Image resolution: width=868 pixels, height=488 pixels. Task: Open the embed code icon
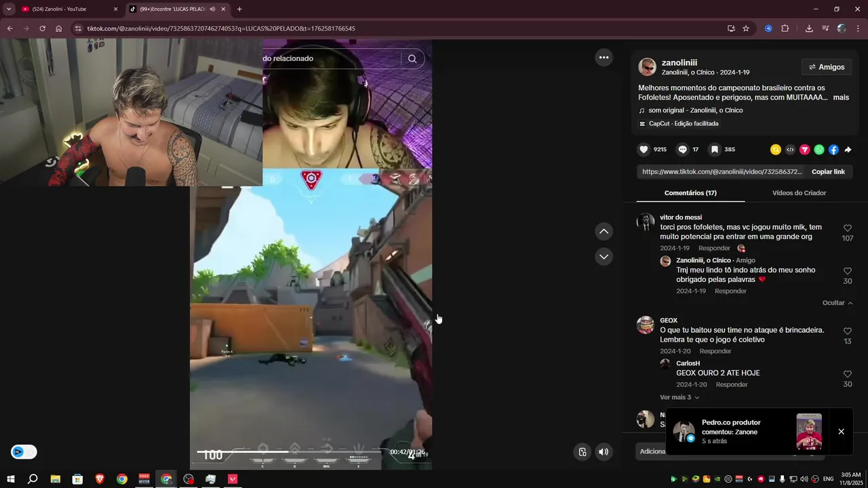pos(790,150)
